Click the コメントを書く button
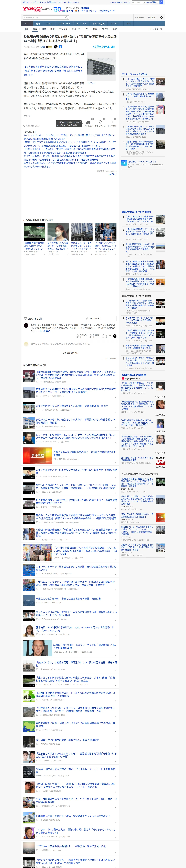 click(x=93, y=318)
